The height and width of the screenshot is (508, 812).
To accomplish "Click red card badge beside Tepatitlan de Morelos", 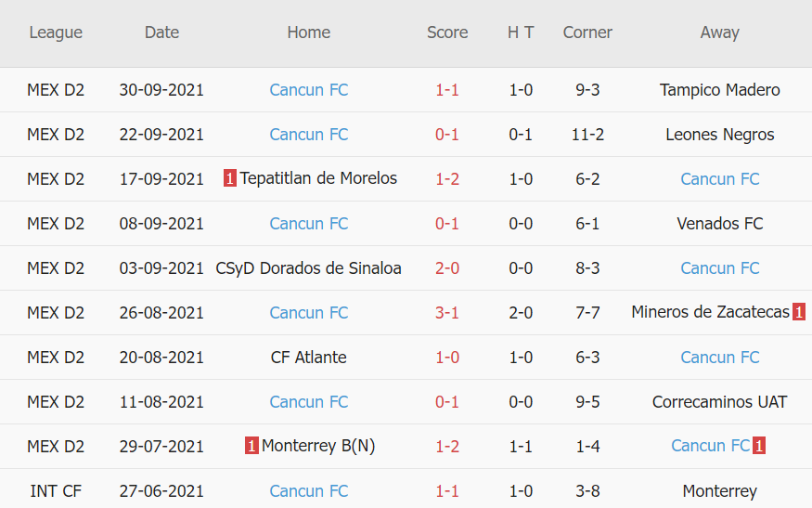I will [x=230, y=178].
